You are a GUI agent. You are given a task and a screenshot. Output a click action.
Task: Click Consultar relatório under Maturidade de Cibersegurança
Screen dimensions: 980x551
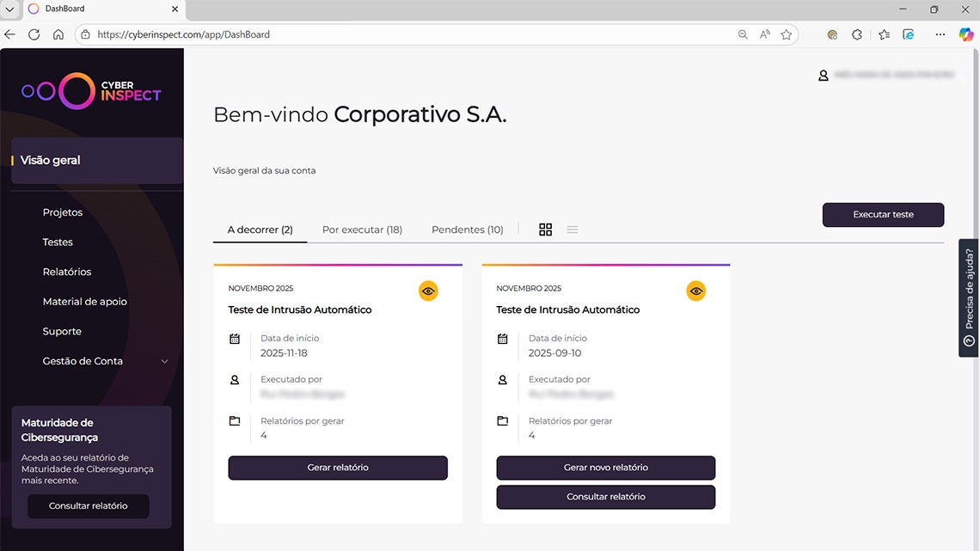[x=88, y=506]
